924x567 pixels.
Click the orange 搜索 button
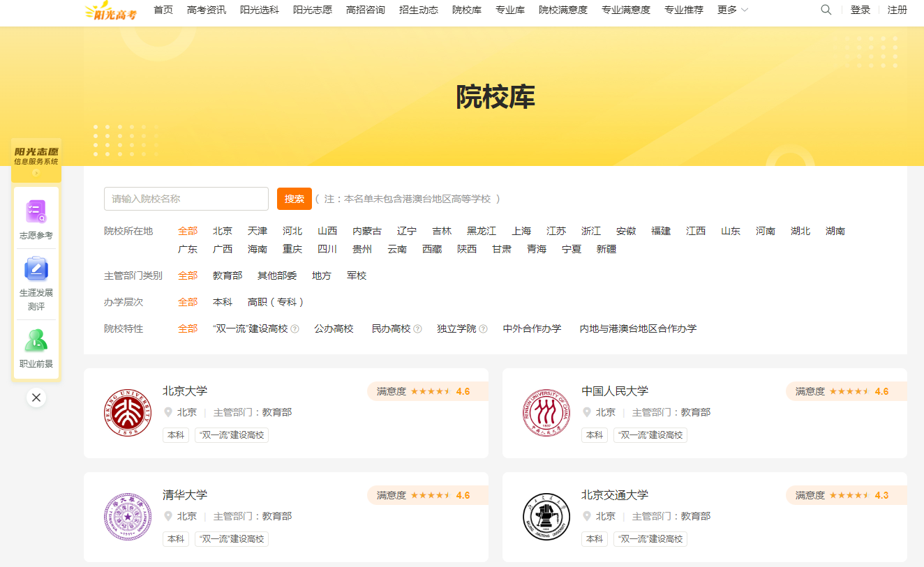pos(295,199)
